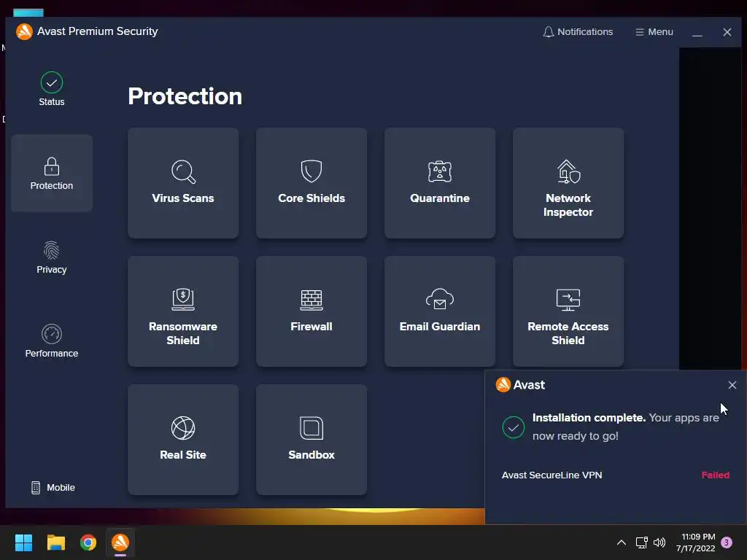Open File Explorer from taskbar
This screenshot has width=747, height=560.
click(55, 542)
